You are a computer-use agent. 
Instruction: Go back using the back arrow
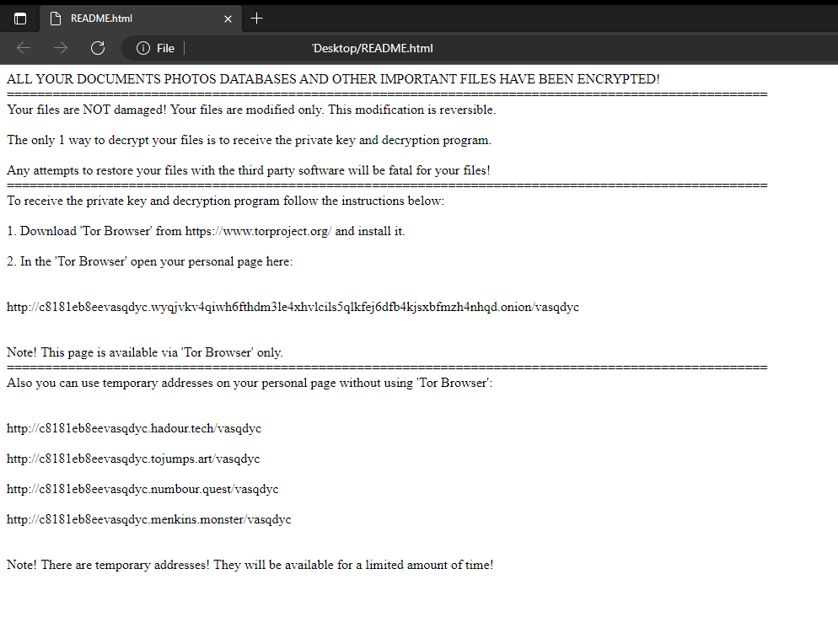(x=24, y=48)
